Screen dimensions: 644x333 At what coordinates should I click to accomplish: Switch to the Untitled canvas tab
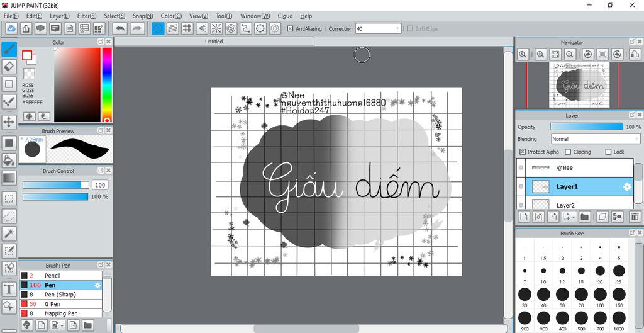click(x=214, y=42)
